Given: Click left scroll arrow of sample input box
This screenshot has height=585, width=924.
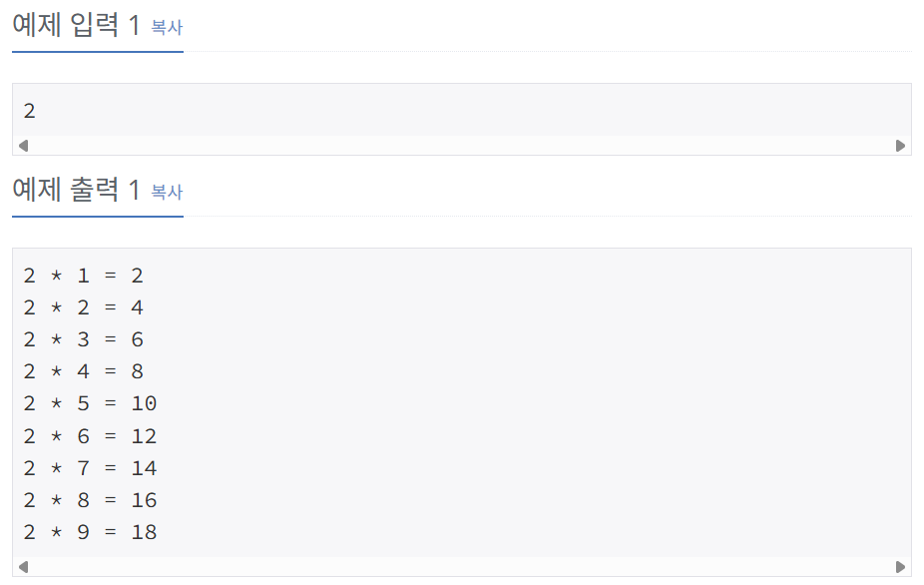Looking at the screenshot, I should (x=24, y=146).
